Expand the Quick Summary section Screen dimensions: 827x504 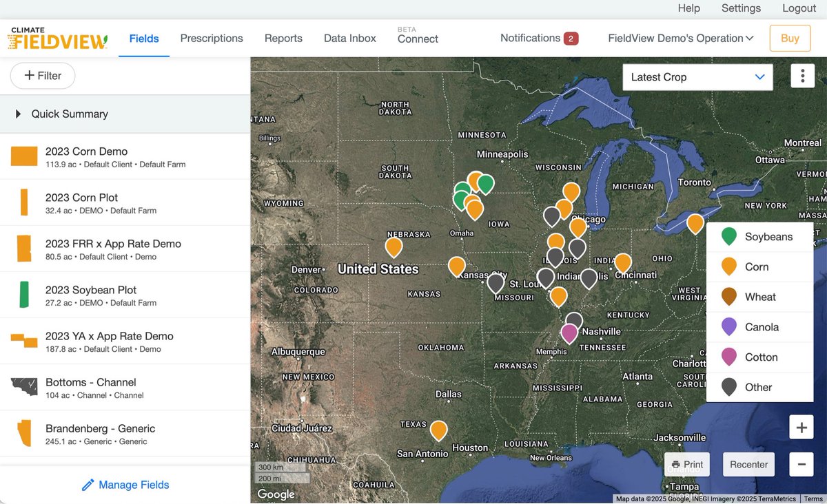(x=125, y=114)
